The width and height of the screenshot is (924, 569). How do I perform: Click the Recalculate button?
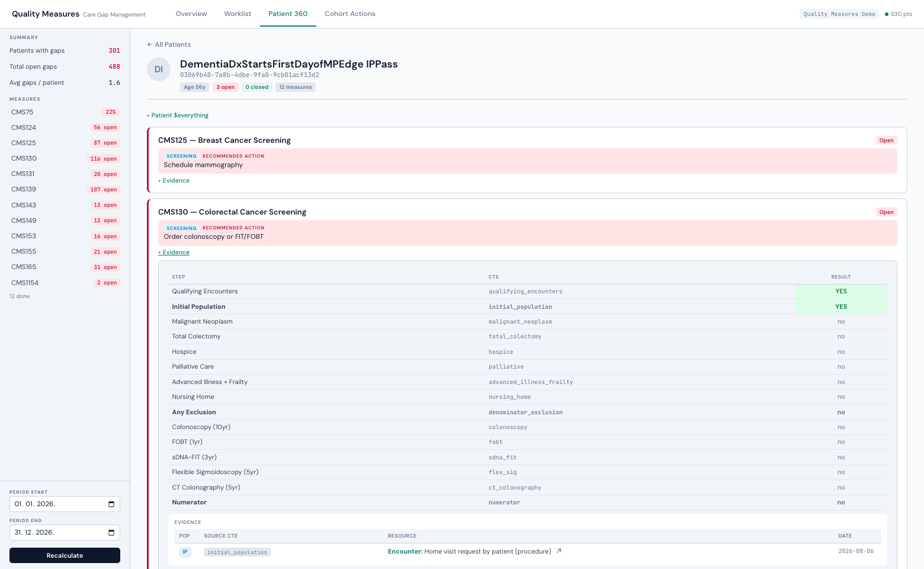coord(65,555)
